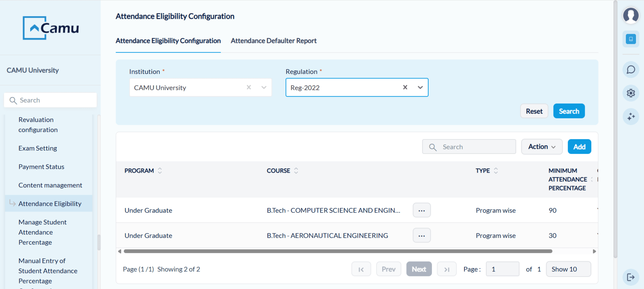The width and height of the screenshot is (644, 289).
Task: Click the attendance value 90
Action: coord(553,210)
